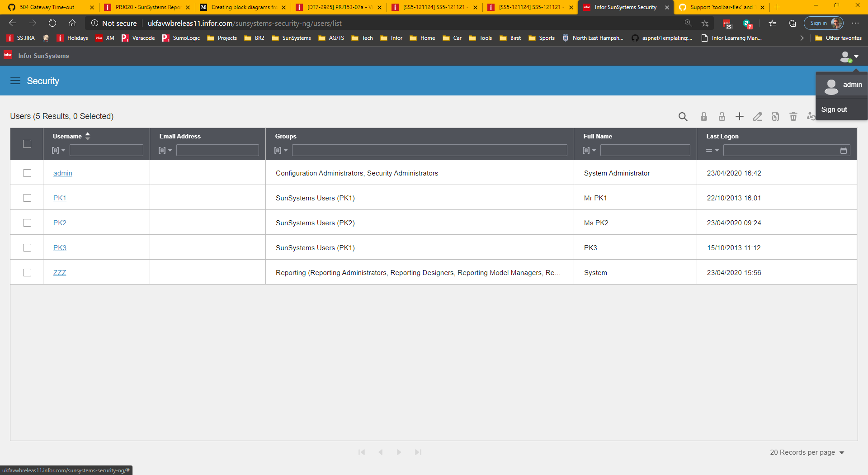Viewport: 868px width, 475px height.
Task: Check the PK1 row checkbox
Action: [x=27, y=198]
